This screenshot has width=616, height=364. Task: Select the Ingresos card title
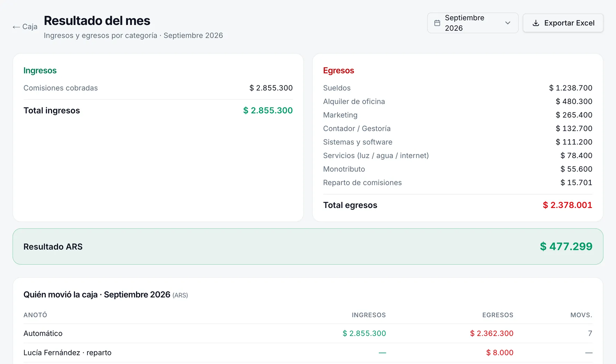pyautogui.click(x=40, y=70)
